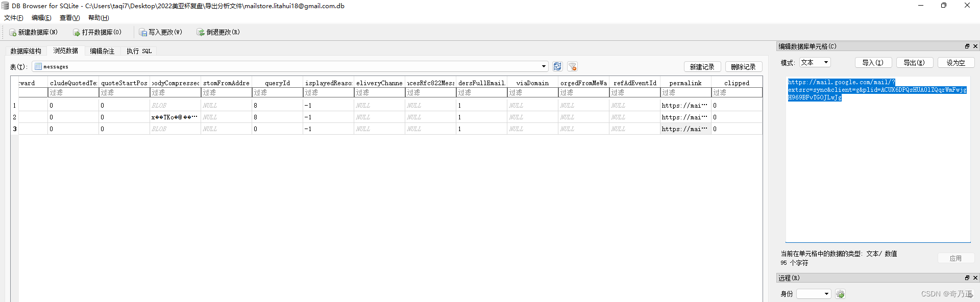The width and height of the screenshot is (980, 302).
Task: Click the Write Changes toolbar button
Action: click(x=161, y=32)
